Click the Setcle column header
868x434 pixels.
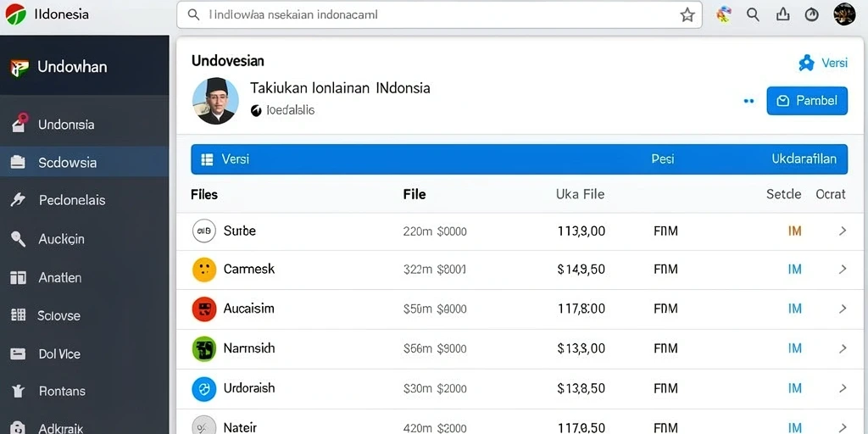coord(783,194)
